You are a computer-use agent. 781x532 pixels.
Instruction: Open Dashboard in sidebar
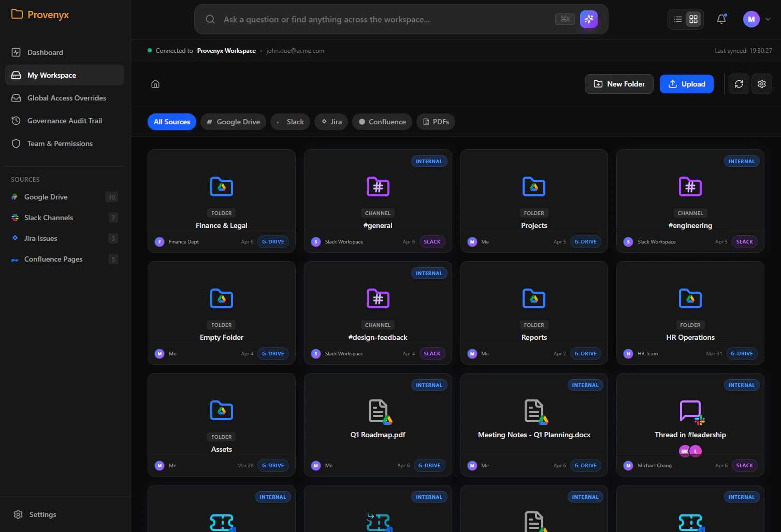pyautogui.click(x=64, y=52)
